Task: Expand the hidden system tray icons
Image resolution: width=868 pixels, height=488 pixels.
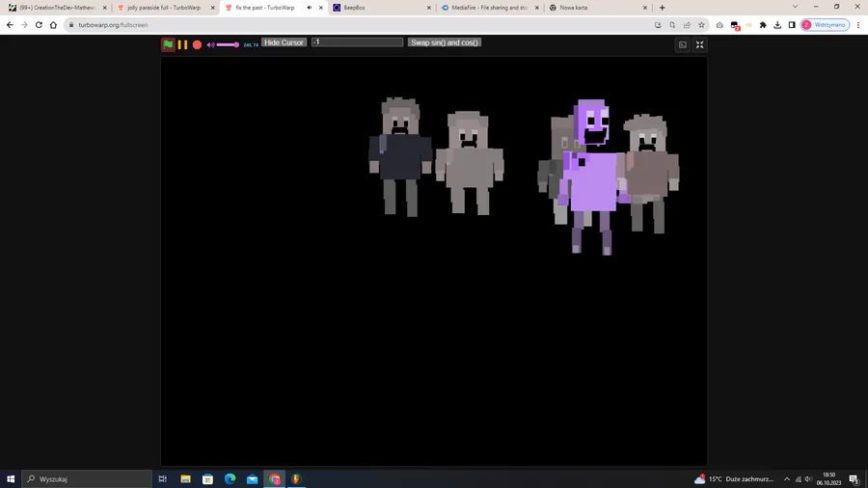Action: coord(787,479)
